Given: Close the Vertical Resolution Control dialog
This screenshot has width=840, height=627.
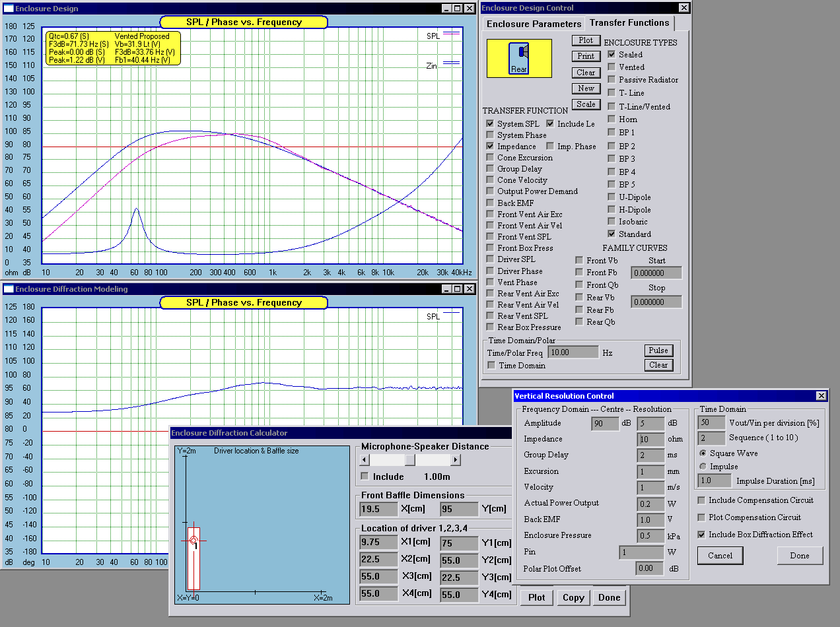Looking at the screenshot, I should click(x=821, y=396).
